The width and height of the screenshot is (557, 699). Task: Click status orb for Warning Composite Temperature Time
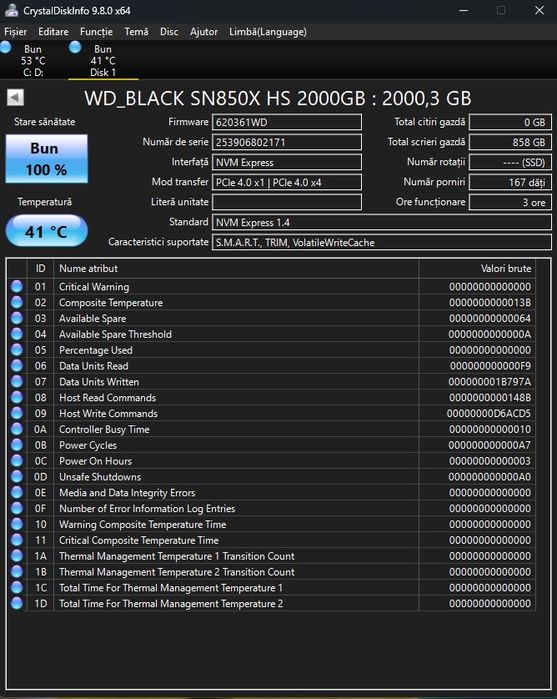tap(17, 524)
